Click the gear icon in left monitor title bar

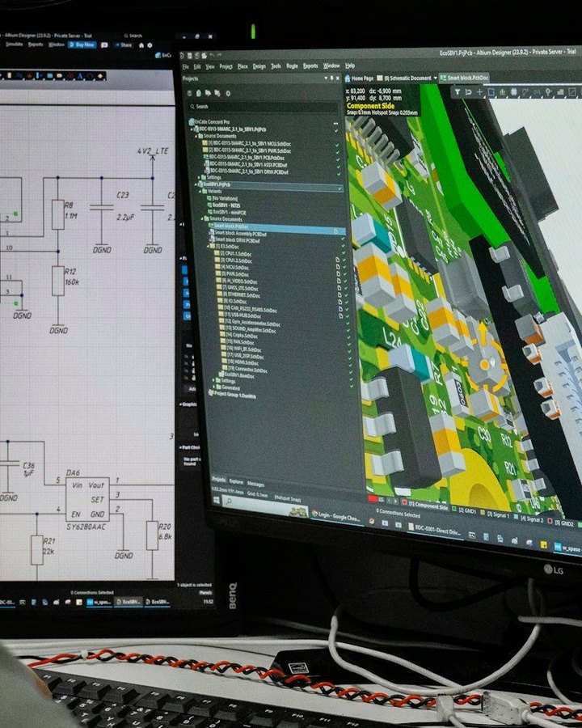(150, 45)
